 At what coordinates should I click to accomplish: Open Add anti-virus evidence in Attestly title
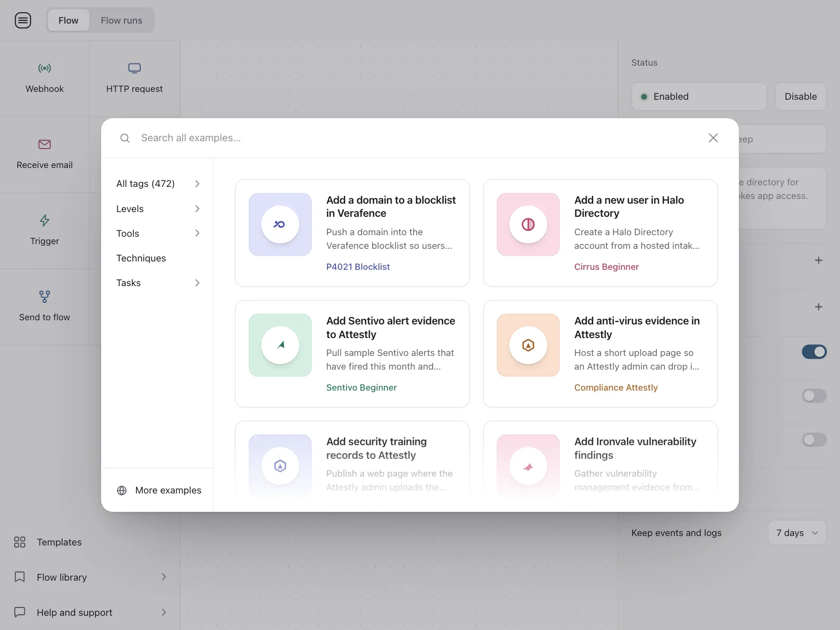[637, 328]
